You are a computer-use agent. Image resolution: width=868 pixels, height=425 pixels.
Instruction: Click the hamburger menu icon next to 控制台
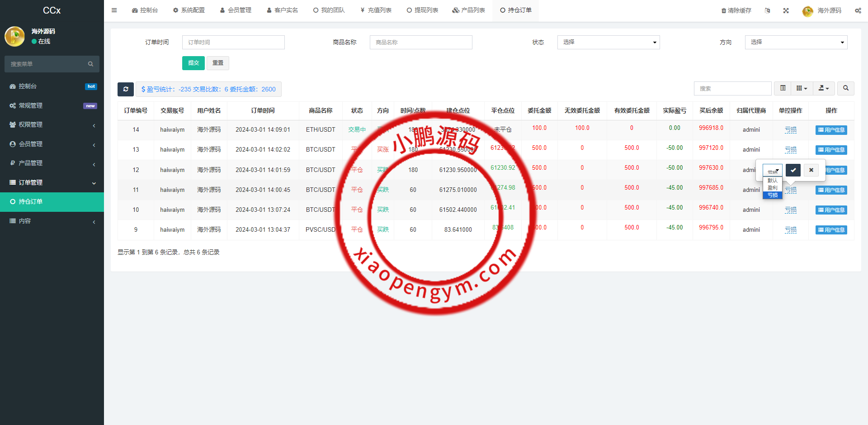coord(114,10)
